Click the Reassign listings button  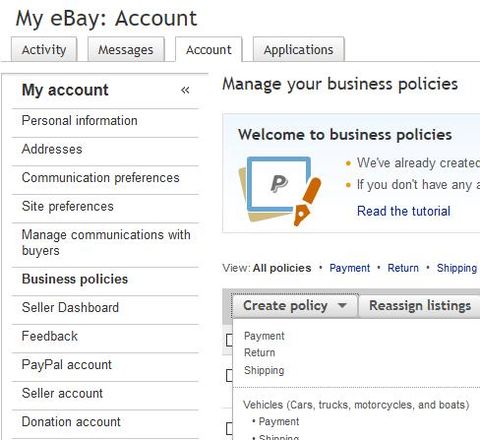pos(420,306)
